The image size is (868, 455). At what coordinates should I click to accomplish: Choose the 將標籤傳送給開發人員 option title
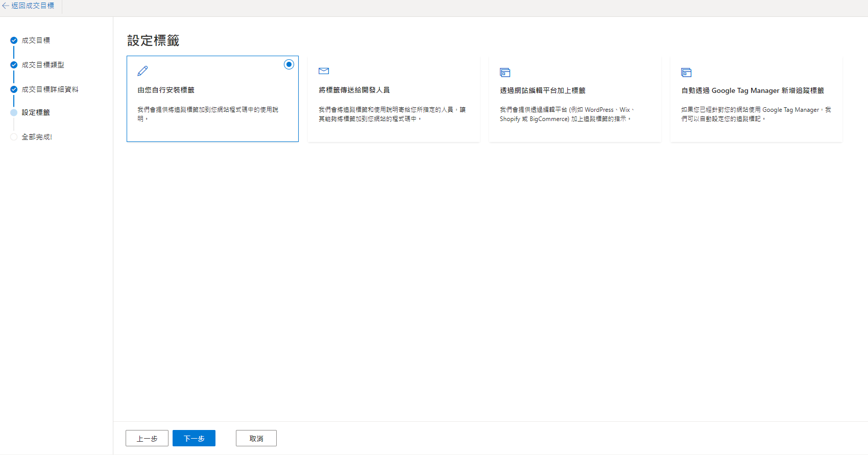pos(354,90)
